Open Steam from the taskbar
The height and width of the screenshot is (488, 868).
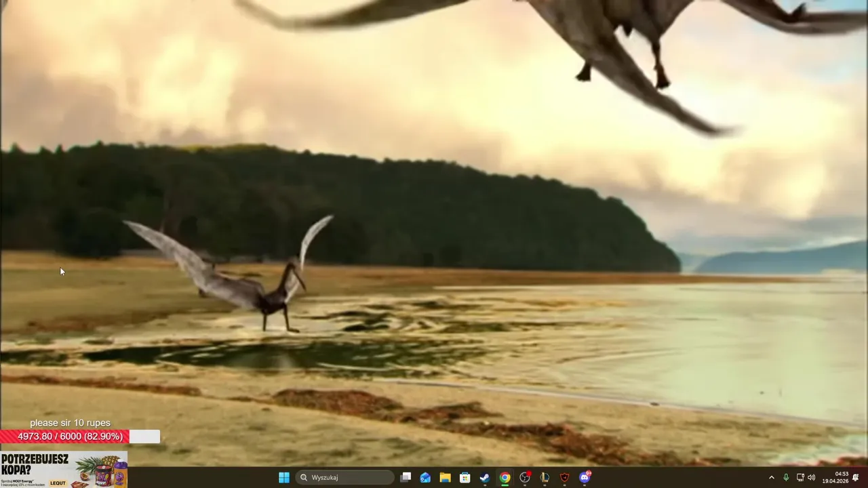(485, 477)
